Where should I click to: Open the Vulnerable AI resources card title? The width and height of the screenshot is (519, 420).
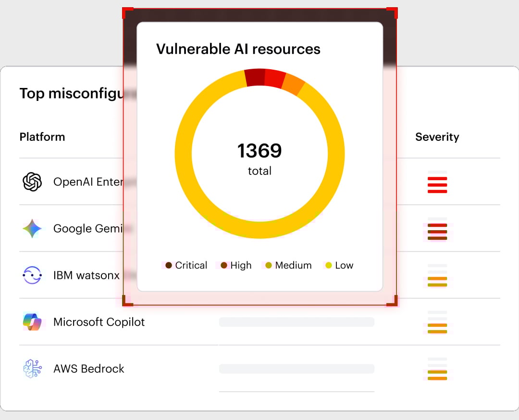239,49
